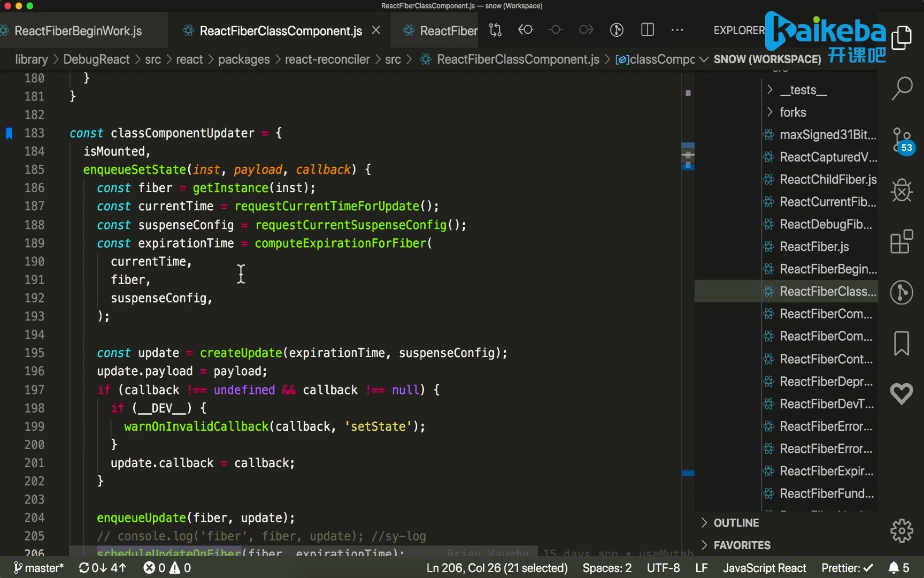Image resolution: width=924 pixels, height=578 pixels.
Task: Expand the __tests__ folder
Action: (x=803, y=90)
